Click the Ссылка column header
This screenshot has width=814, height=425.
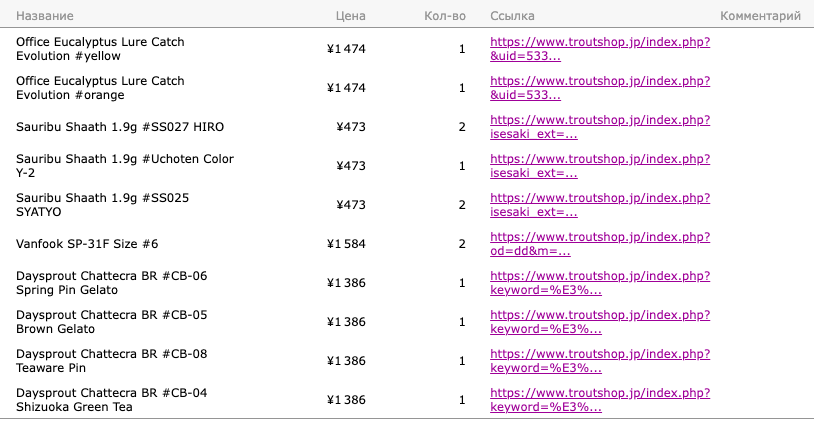point(512,16)
